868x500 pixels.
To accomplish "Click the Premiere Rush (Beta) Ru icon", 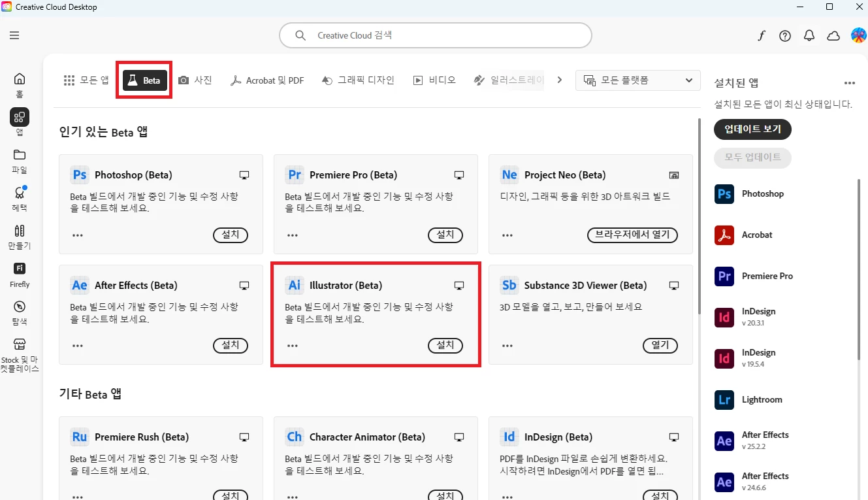I will tap(80, 437).
